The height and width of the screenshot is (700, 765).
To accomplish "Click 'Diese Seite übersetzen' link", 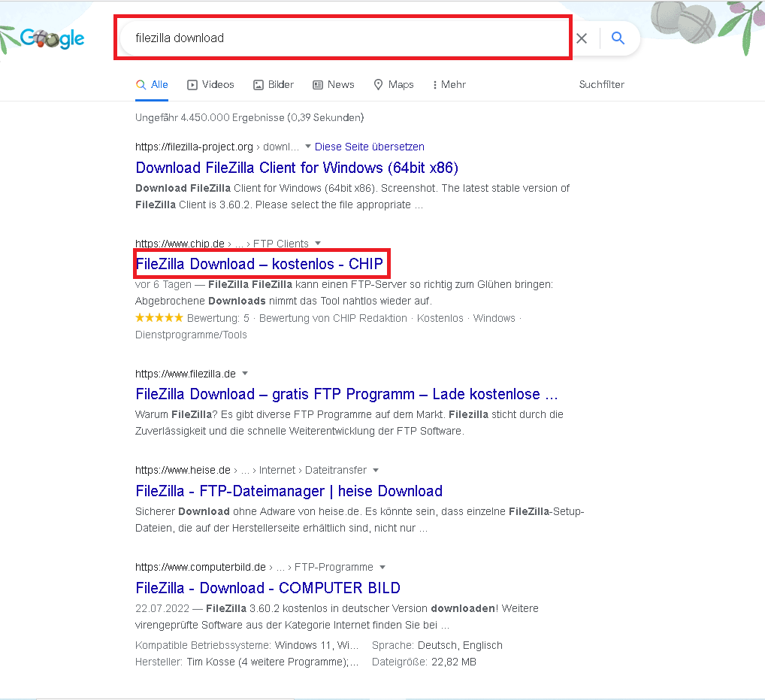I will [369, 147].
